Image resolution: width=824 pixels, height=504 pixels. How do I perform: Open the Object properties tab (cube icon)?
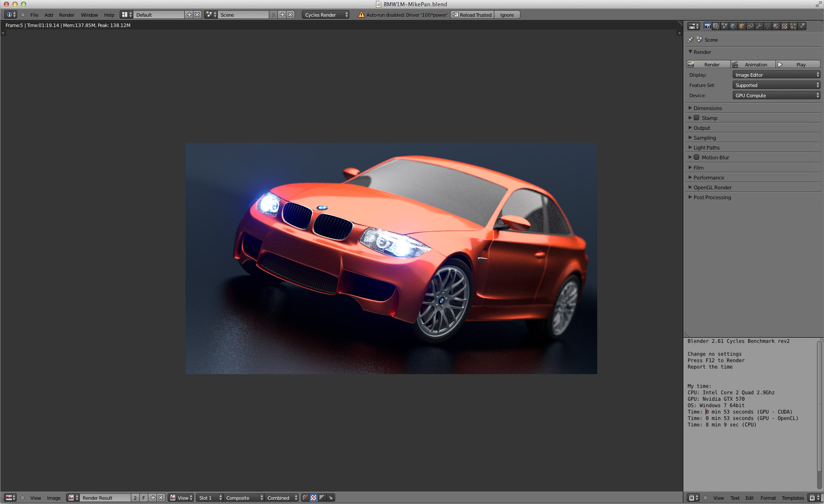click(x=742, y=26)
